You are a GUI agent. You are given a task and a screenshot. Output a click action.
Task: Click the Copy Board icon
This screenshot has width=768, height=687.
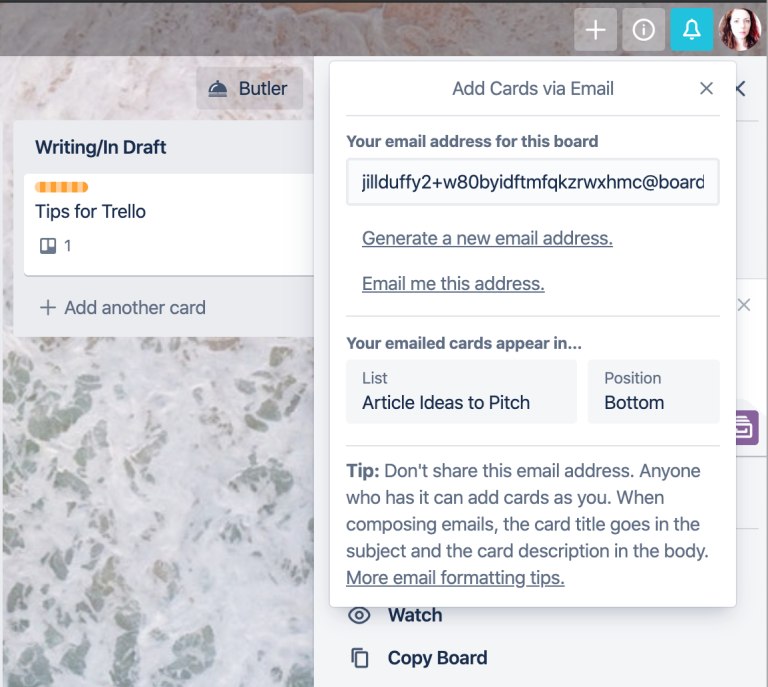[x=360, y=658]
